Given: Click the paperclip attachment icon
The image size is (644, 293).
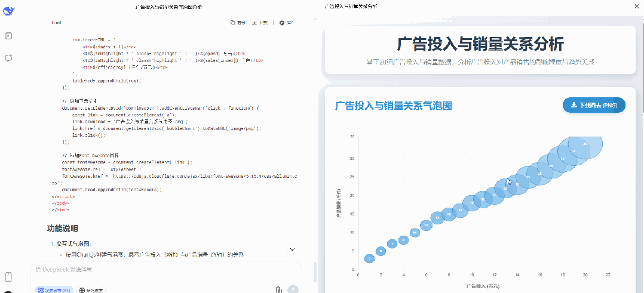Looking at the screenshot, I should coord(279,289).
